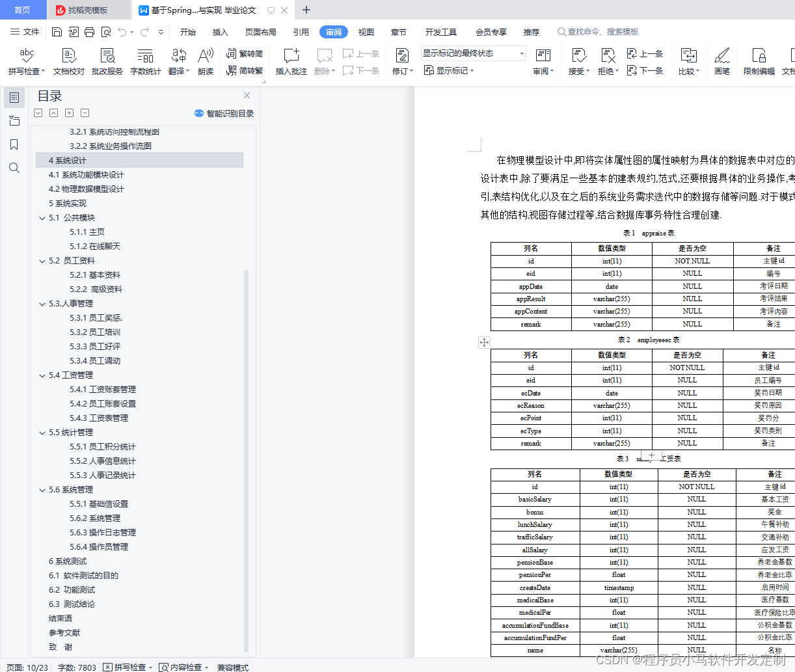795x672 pixels.
Task: Switch to 视图 ribbon tab
Action: (x=366, y=32)
